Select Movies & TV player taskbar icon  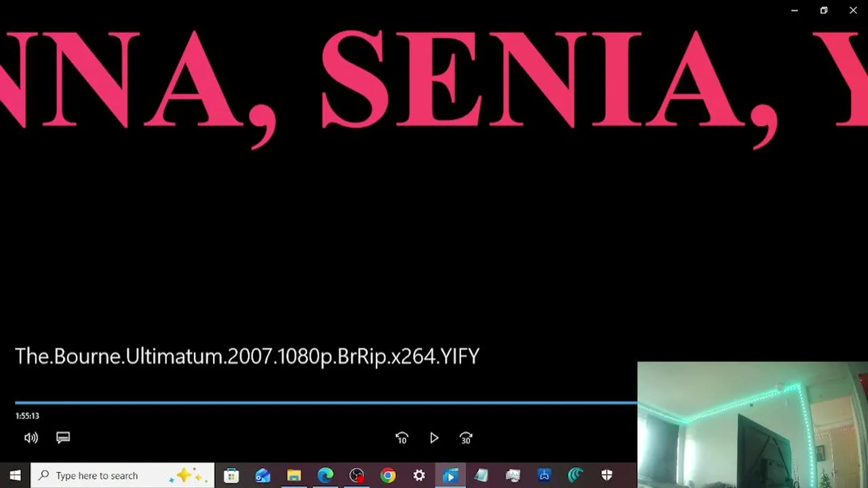click(x=450, y=476)
